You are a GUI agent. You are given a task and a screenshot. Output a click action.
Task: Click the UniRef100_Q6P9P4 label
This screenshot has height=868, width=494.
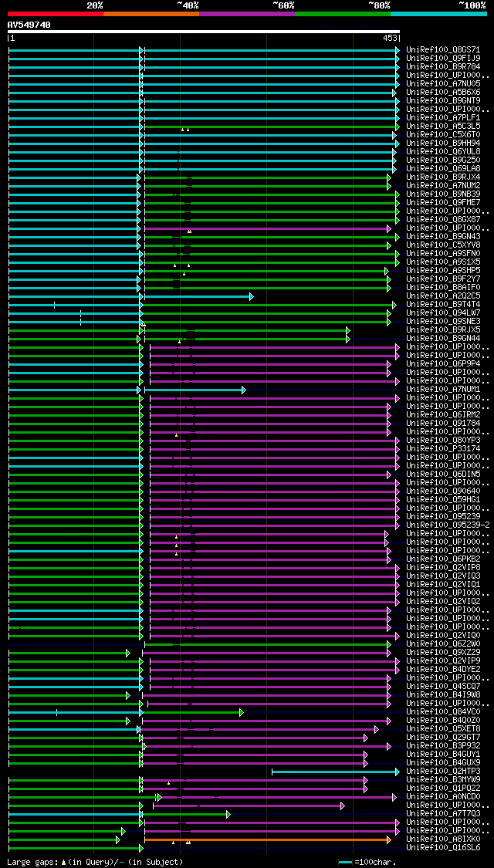tap(443, 363)
